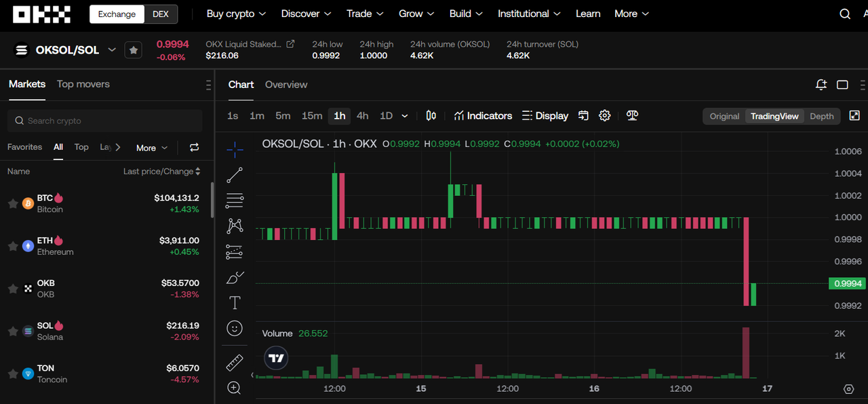
Task: Select the crosshair cursor tool
Action: click(235, 150)
